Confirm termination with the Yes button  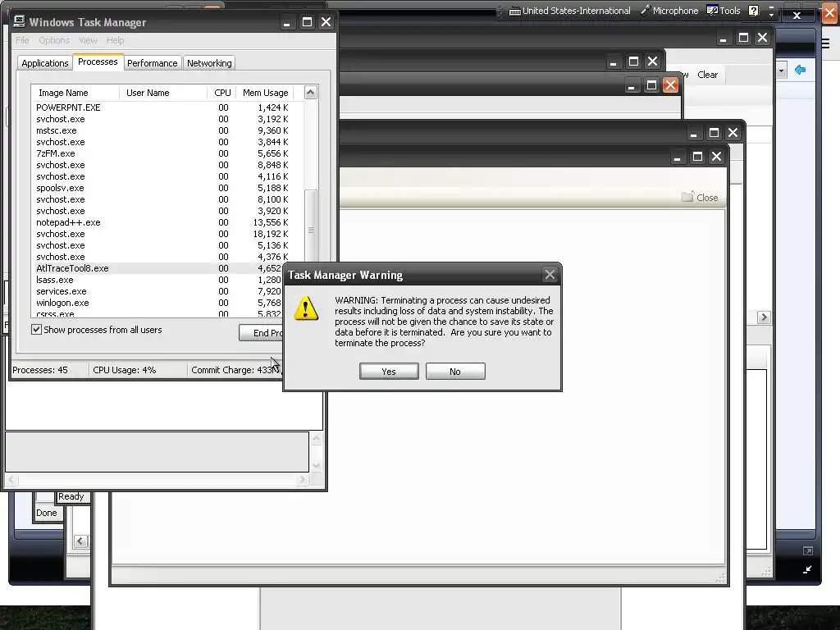point(389,372)
